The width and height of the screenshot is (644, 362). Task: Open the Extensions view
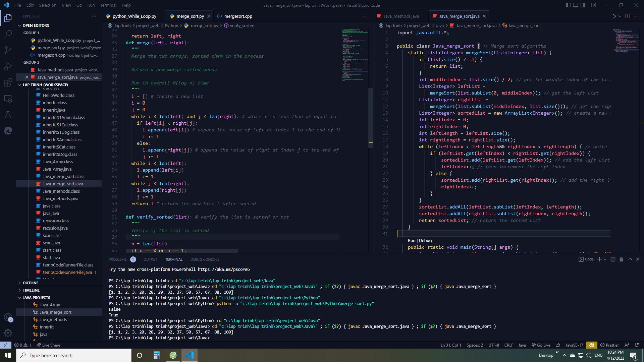click(8, 83)
